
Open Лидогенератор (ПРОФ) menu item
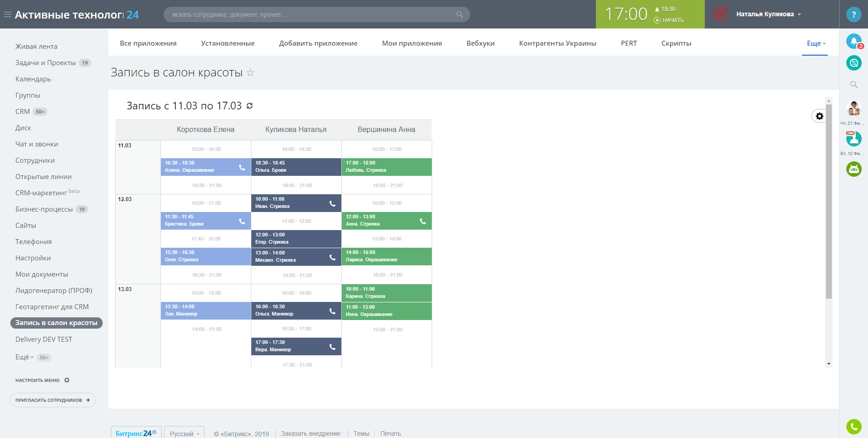[x=54, y=291]
